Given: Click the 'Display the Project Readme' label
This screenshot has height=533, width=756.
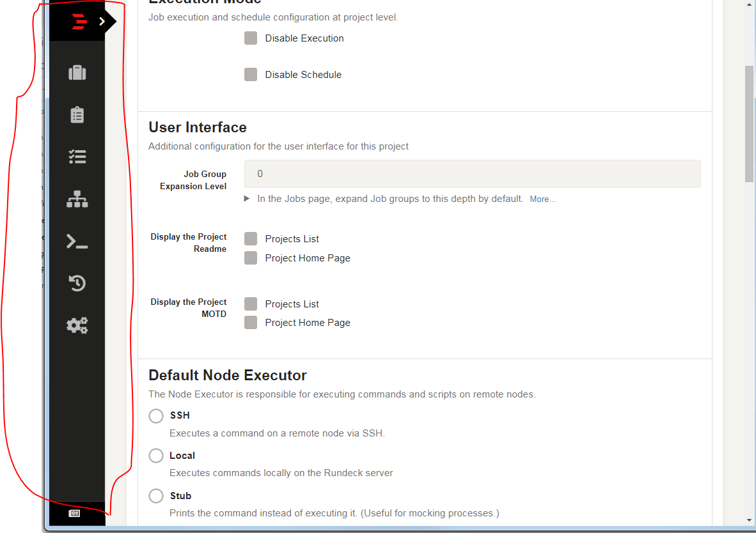Looking at the screenshot, I should coord(189,243).
